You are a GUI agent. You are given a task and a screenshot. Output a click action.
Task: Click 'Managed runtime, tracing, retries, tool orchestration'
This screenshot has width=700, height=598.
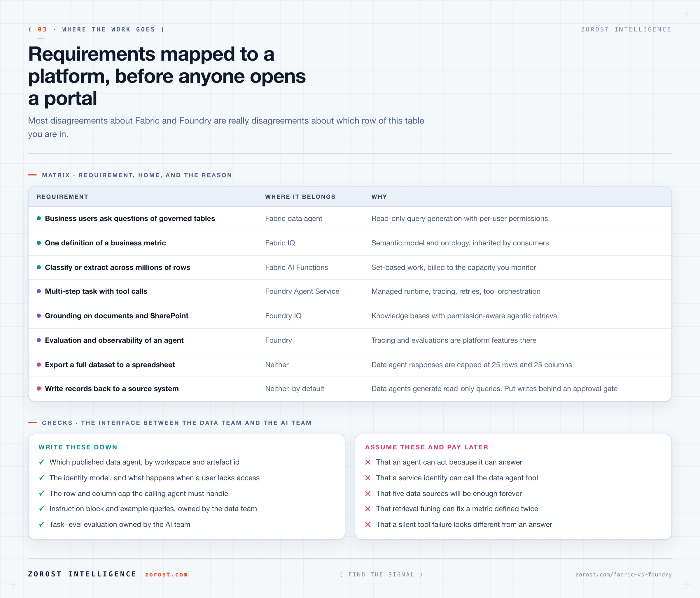[456, 291]
